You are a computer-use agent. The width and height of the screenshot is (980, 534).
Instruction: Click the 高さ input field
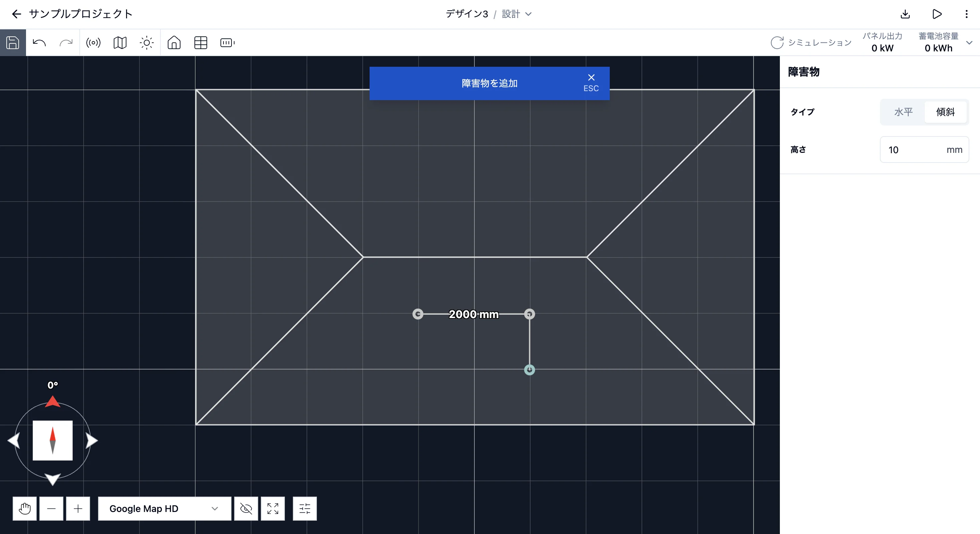point(924,150)
